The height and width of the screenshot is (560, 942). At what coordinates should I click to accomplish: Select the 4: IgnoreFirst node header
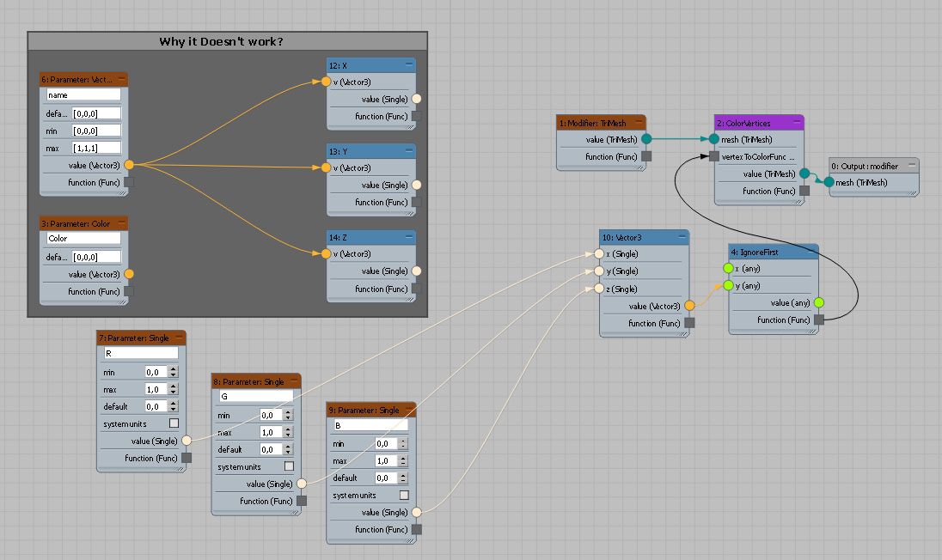coord(774,253)
